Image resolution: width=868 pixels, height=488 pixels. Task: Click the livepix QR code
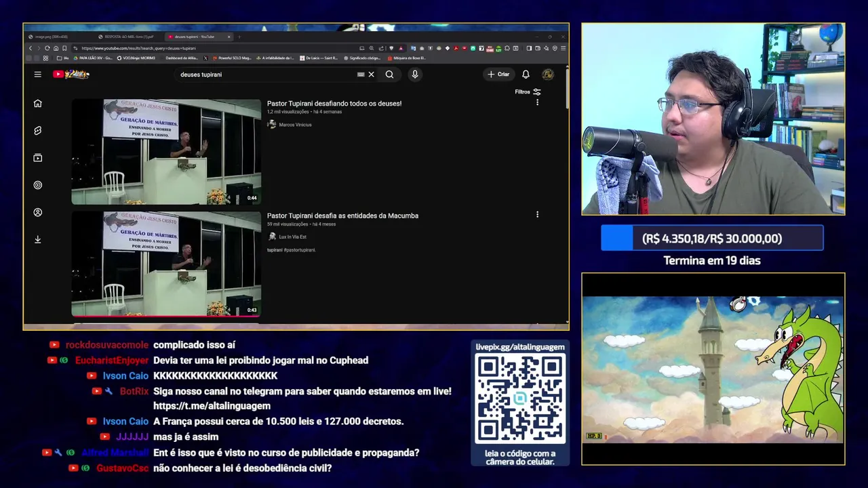point(520,400)
